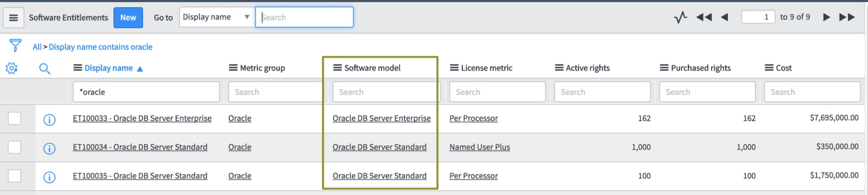Preview ET100033 record info icon
Image resolution: width=868 pixels, height=195 pixels.
(49, 120)
